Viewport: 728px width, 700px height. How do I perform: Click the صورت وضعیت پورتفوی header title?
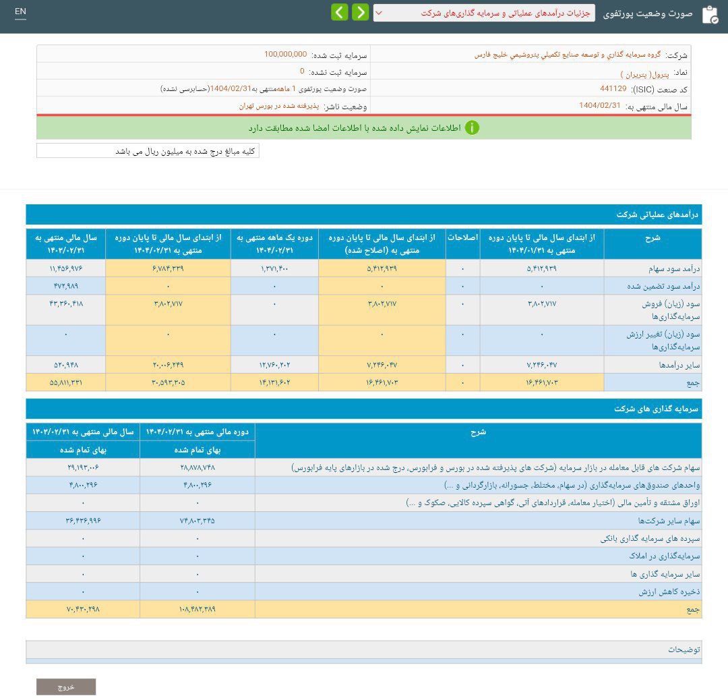click(647, 14)
